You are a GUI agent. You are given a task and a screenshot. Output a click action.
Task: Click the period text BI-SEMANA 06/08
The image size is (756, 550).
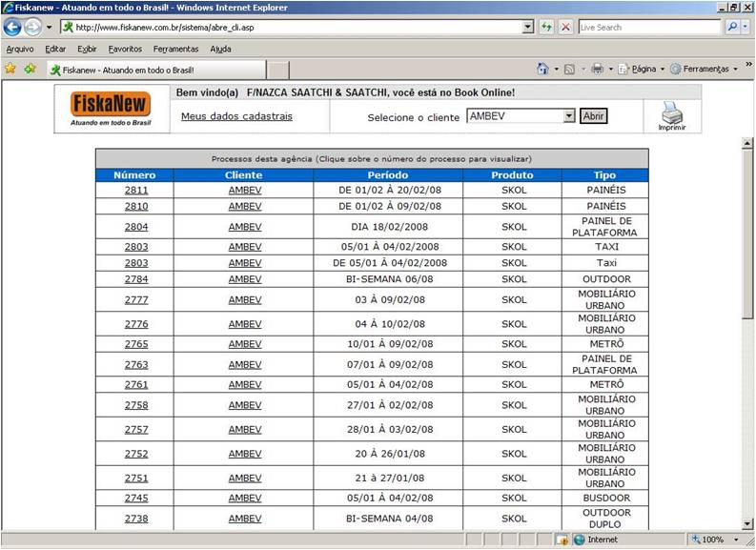[390, 279]
